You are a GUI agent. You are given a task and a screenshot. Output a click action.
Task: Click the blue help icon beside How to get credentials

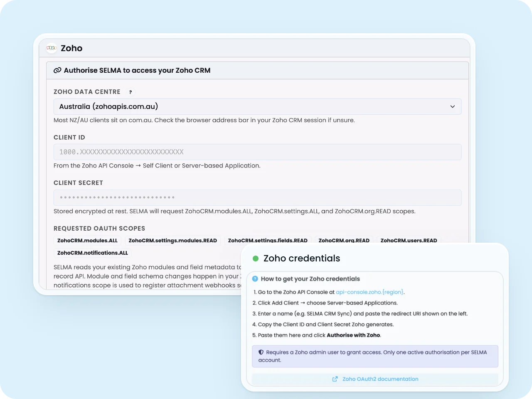coord(255,279)
